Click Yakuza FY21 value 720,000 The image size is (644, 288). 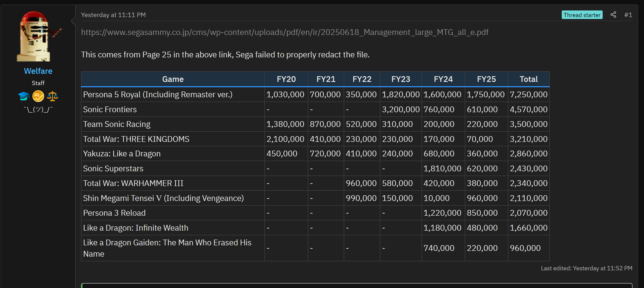325,154
